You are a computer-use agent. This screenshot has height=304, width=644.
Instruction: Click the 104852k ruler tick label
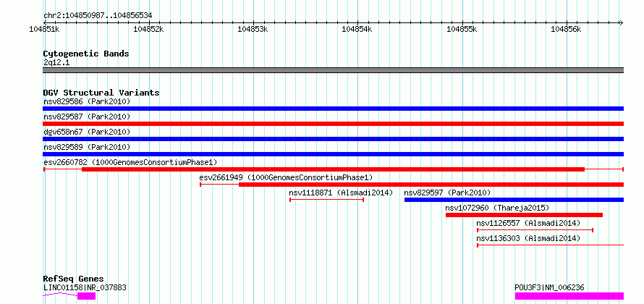(148, 29)
